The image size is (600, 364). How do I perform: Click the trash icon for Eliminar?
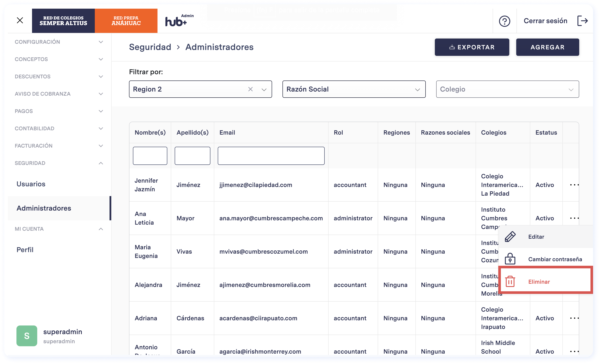point(510,282)
